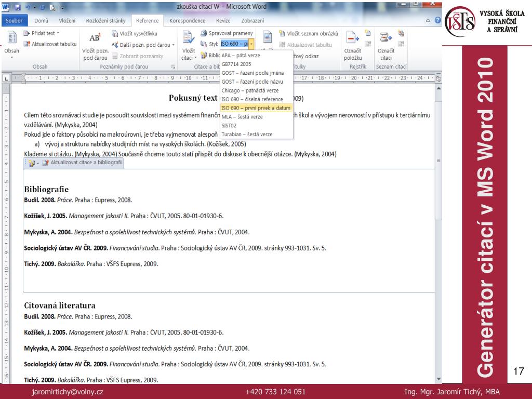The height and width of the screenshot is (399, 532).
Task: Choose Turabian – šestá verze style
Action: pos(257,135)
